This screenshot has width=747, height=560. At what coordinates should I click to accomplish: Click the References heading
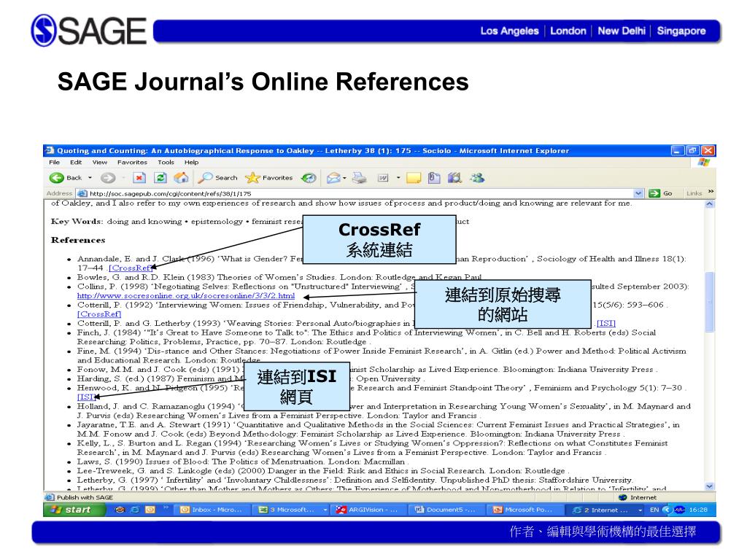(x=78, y=240)
